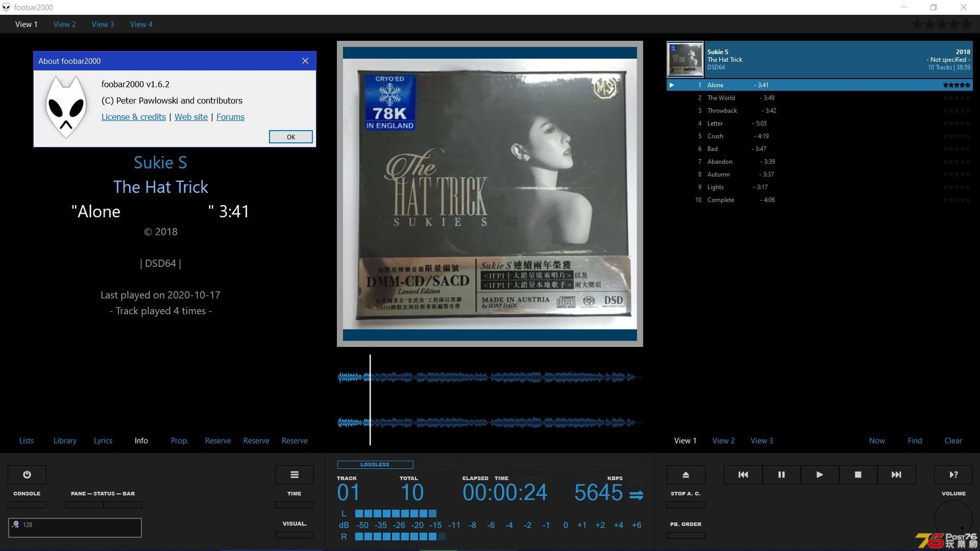The width and height of the screenshot is (980, 551).
Task: Select track 3 Throwback
Action: 820,111
